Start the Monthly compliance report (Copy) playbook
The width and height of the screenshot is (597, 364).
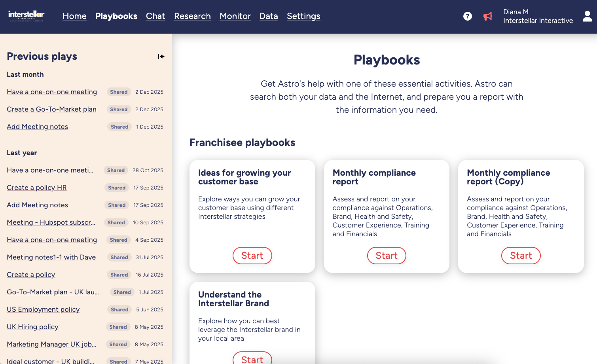pos(521,256)
